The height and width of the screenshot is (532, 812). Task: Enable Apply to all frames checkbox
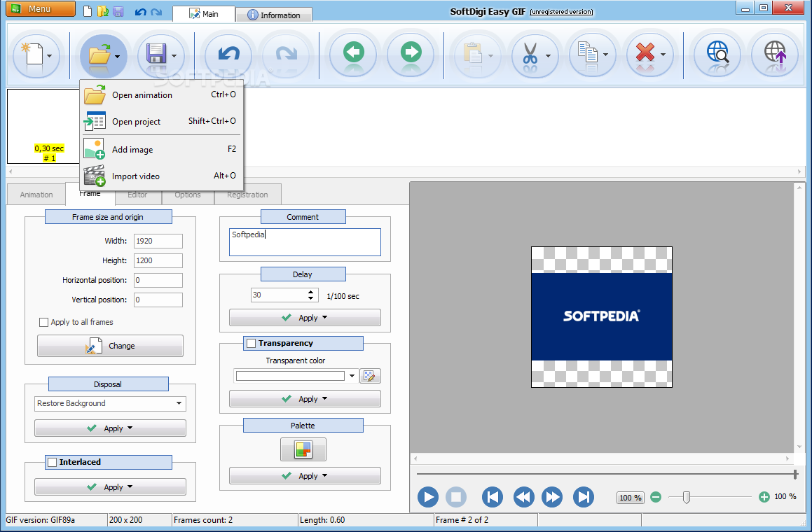[x=44, y=323]
